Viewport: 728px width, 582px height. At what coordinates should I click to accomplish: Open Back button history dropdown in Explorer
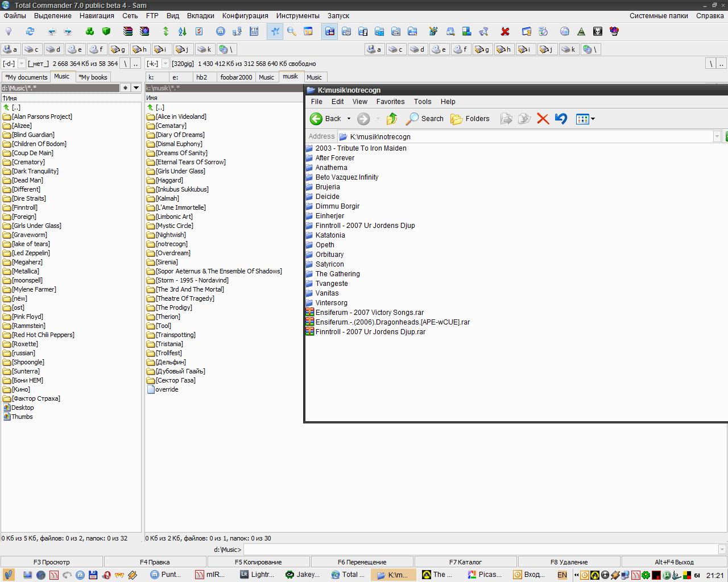click(x=349, y=119)
